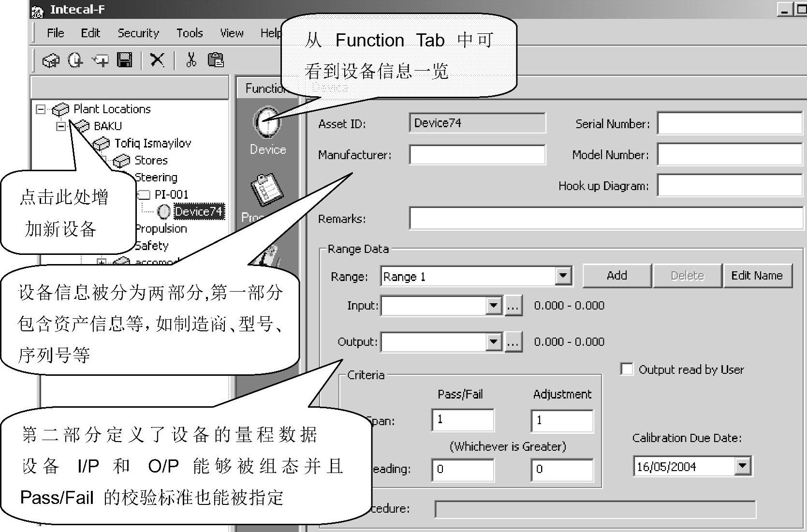Select the Device74 tree item
Viewport: 807px width, 532px height.
(198, 212)
